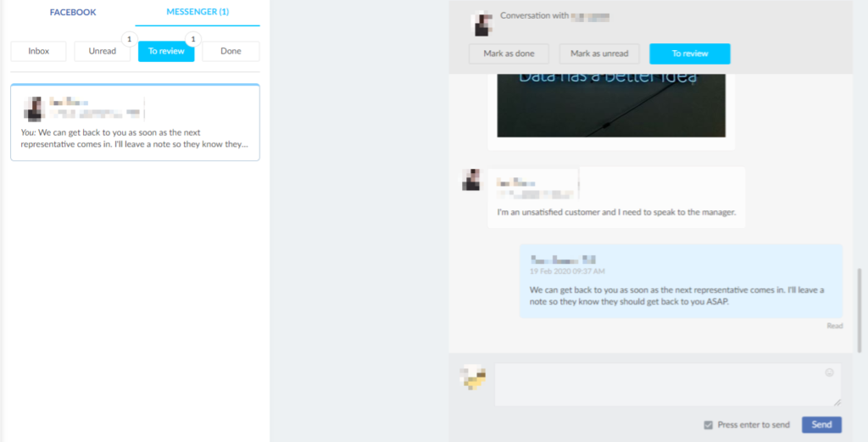This screenshot has width=868, height=442.
Task: Click the badge count on Unread filter
Action: [128, 39]
